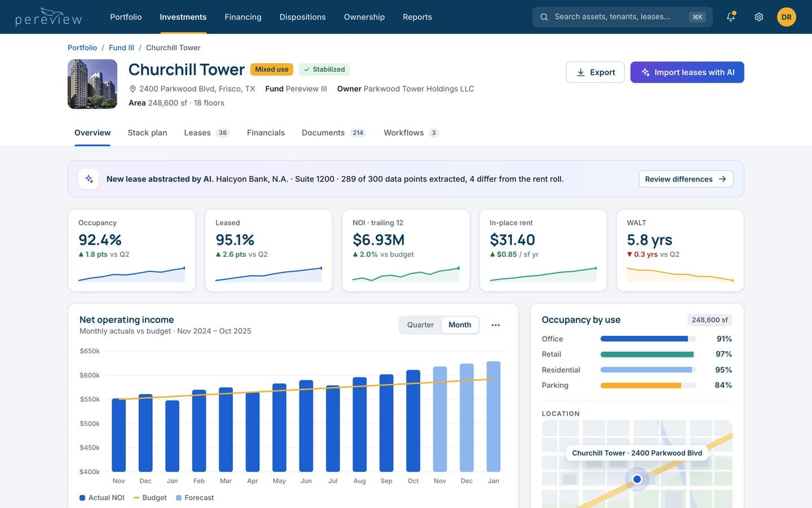The width and height of the screenshot is (812, 508).
Task: Click the search magnifier icon
Action: click(x=544, y=17)
